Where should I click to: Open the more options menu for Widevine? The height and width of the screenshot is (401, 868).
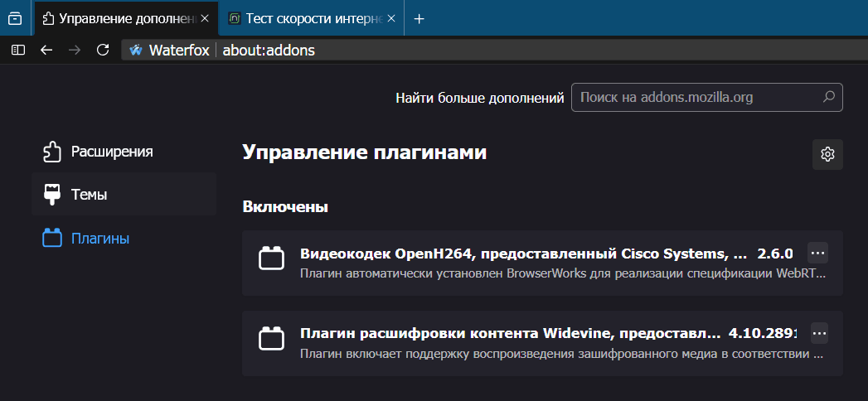click(819, 333)
